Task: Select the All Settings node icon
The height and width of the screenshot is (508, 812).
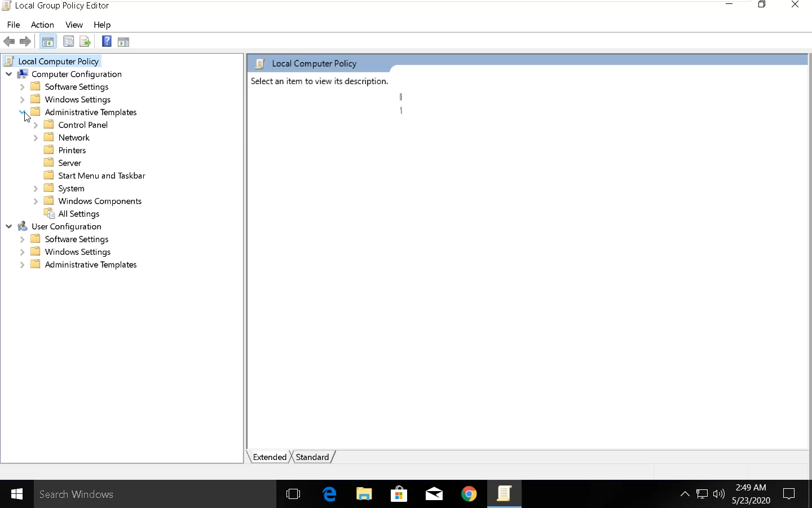Action: pos(49,214)
